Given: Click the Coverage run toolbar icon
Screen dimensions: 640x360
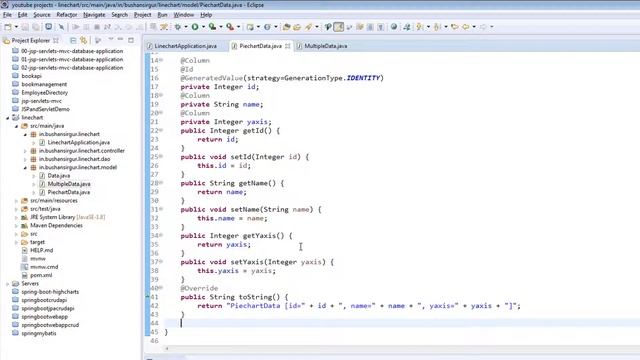Looking at the screenshot, I should click(212, 27).
